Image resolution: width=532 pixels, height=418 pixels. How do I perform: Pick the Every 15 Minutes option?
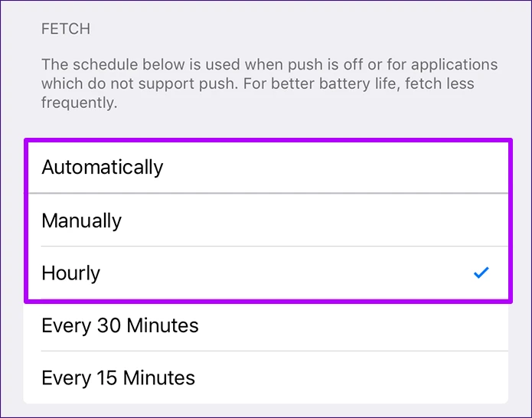tap(266, 377)
